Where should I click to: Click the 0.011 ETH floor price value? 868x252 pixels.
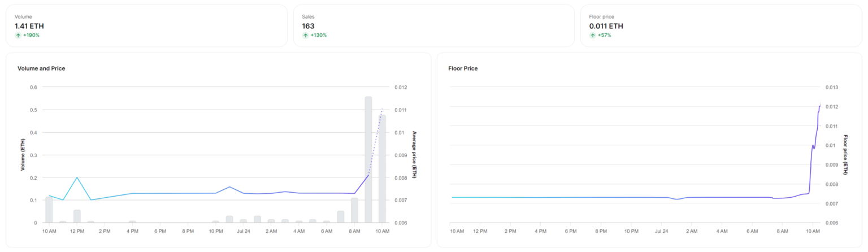tap(606, 26)
